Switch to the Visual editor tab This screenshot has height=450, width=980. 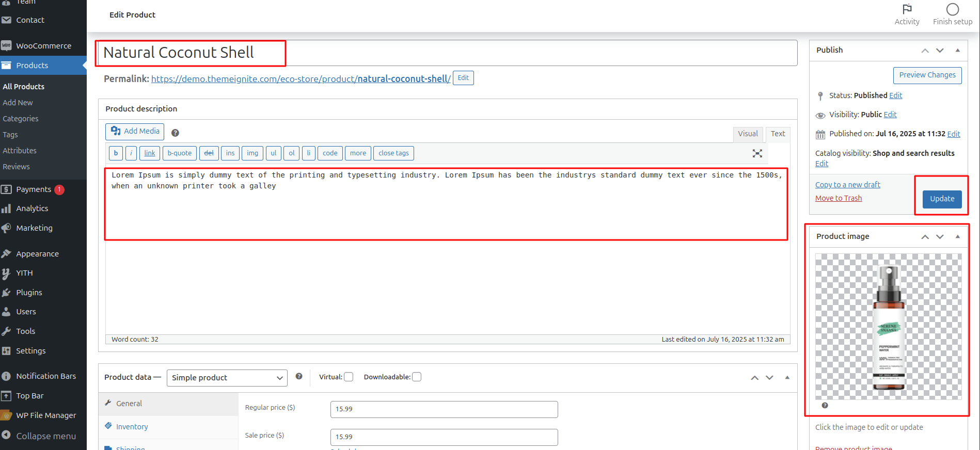pyautogui.click(x=747, y=134)
